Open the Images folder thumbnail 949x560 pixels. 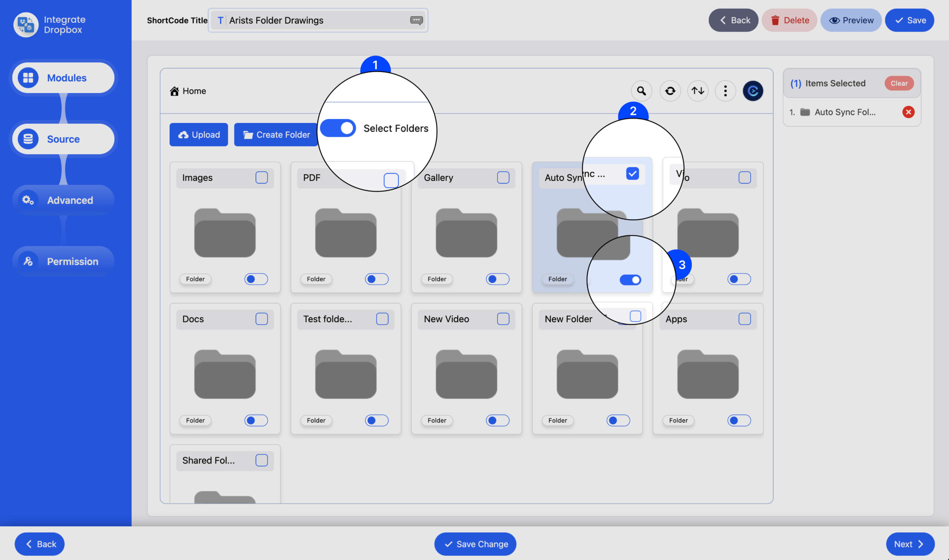[x=225, y=233]
